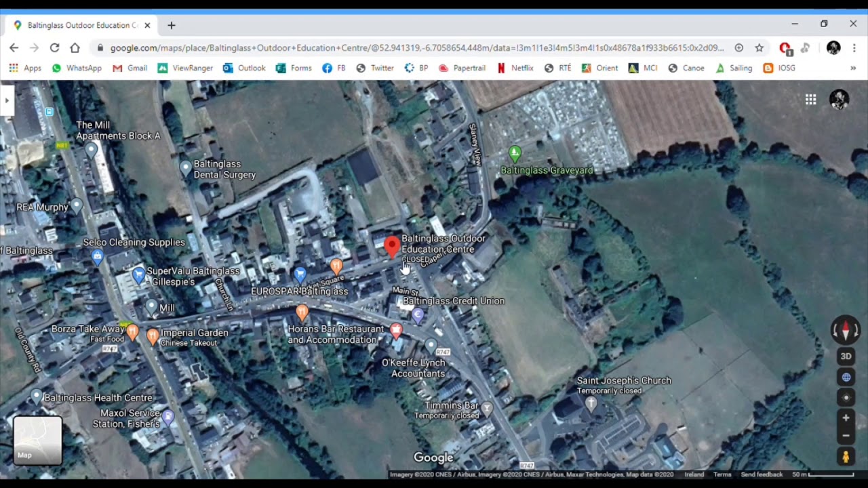Select the Maxol Service Station marker
868x488 pixels.
point(167,416)
